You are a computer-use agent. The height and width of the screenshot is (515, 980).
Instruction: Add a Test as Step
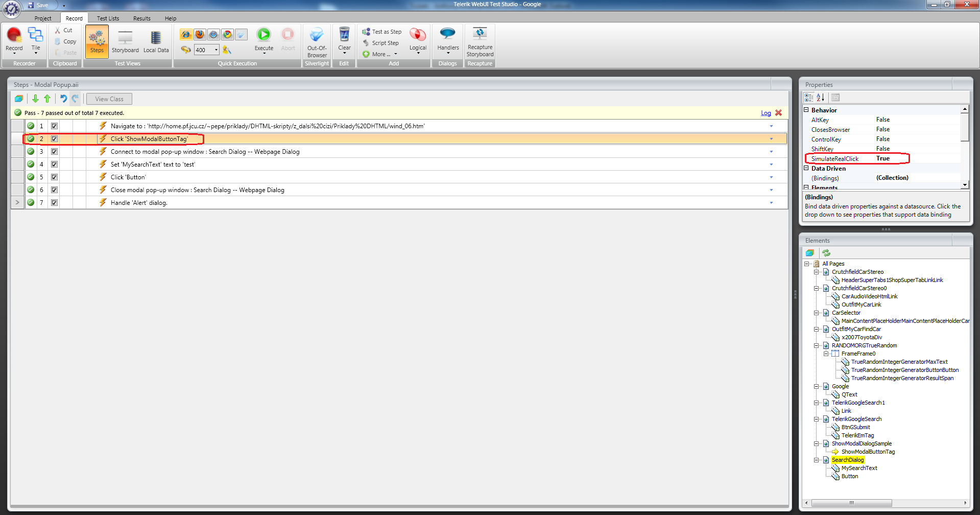pos(382,32)
